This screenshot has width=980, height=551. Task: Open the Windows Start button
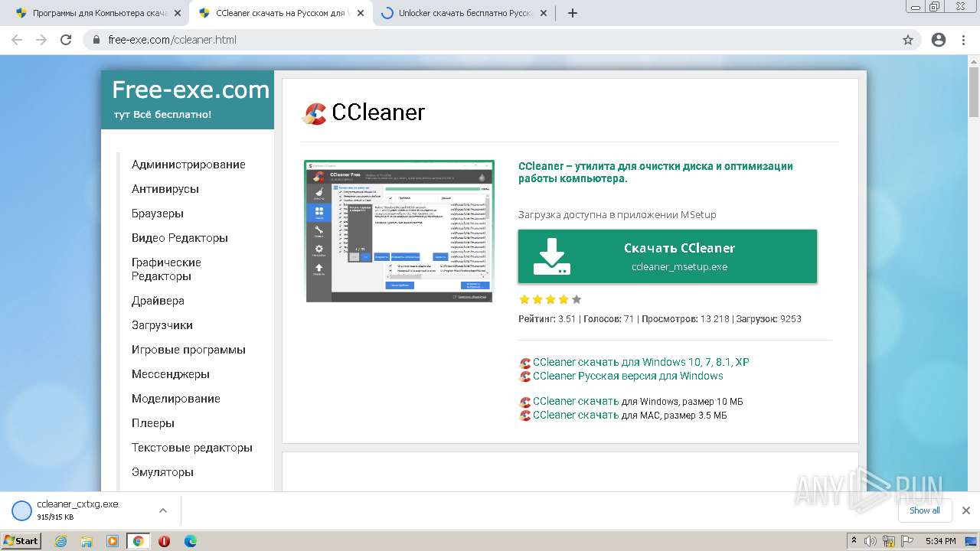pyautogui.click(x=21, y=541)
